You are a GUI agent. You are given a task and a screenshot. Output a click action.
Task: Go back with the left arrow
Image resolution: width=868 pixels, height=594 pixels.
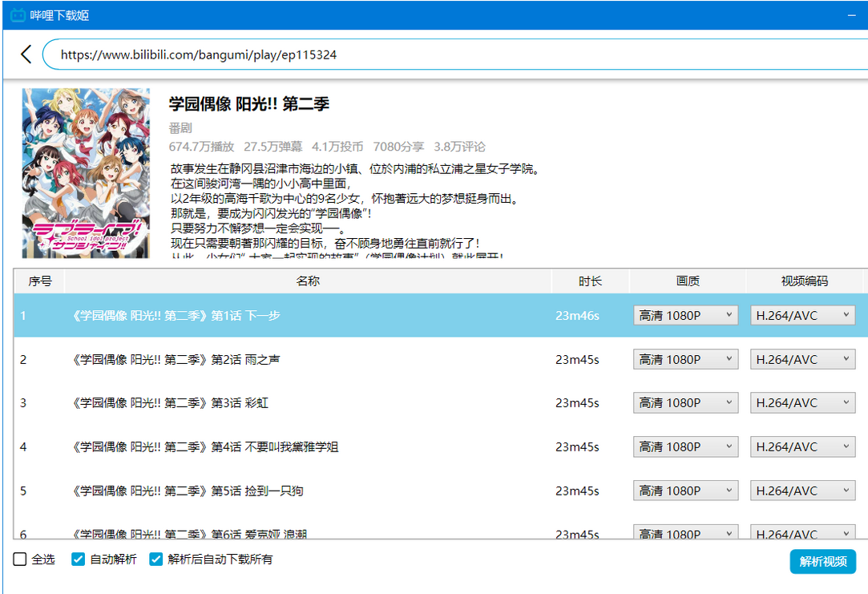coord(26,55)
